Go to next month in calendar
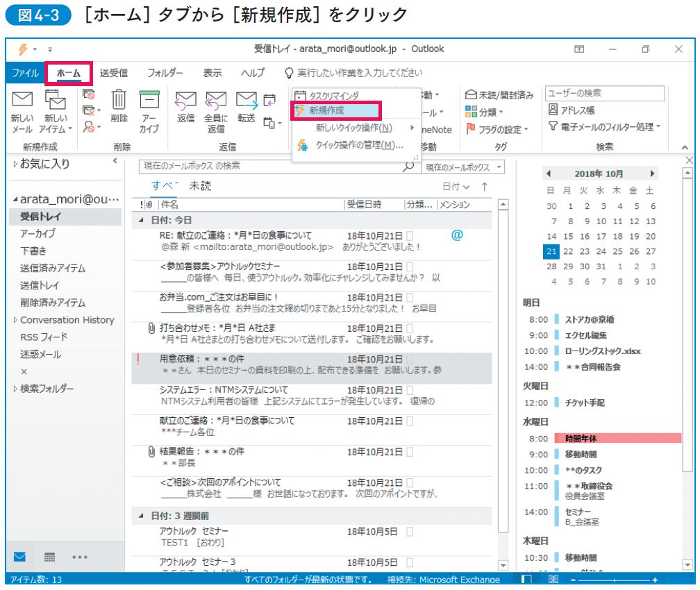 coord(652,174)
